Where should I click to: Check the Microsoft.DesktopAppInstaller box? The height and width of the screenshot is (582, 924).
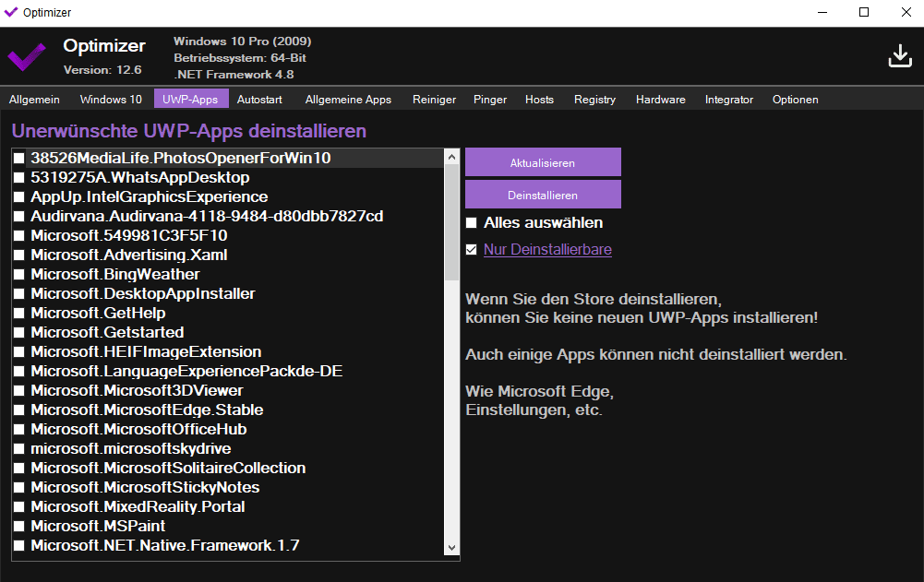click(x=18, y=294)
